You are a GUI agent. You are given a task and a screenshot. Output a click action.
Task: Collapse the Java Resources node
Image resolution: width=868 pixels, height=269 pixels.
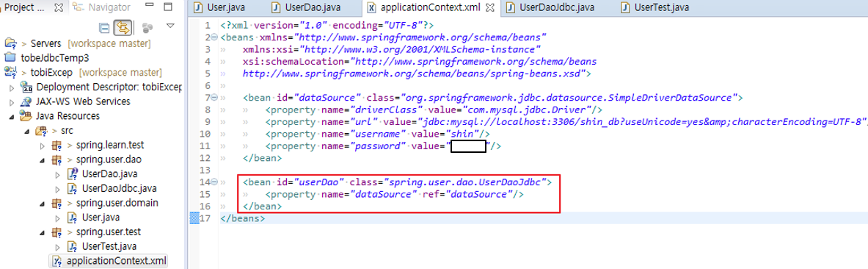12,116
